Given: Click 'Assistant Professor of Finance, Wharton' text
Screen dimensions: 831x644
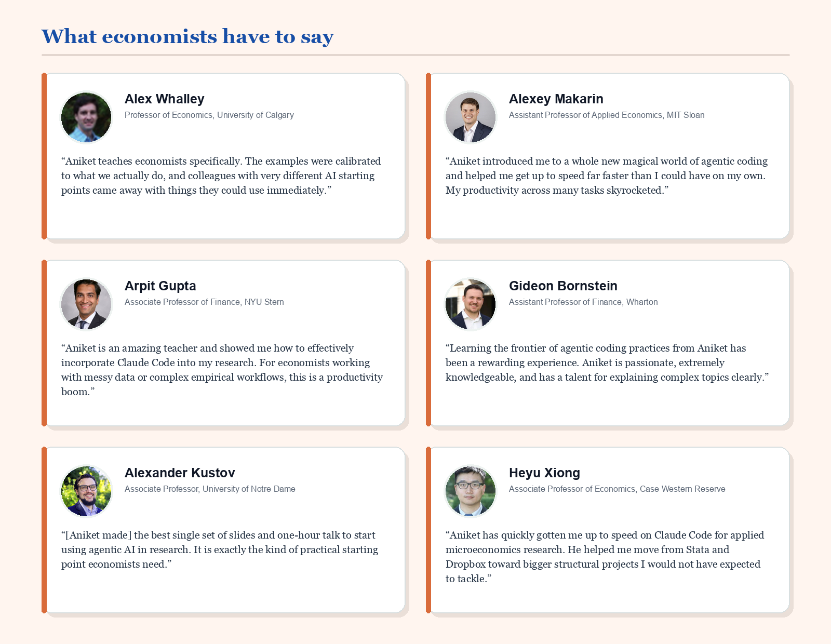Looking at the screenshot, I should coord(583,302).
